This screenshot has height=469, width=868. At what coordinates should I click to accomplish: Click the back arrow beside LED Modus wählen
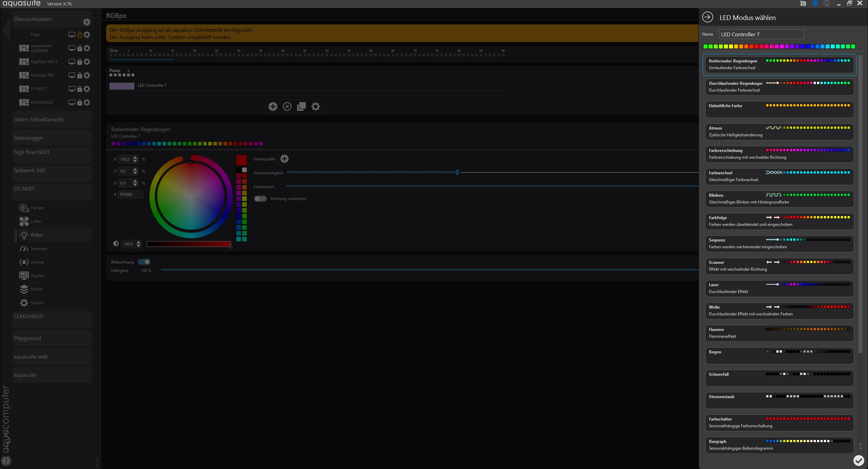click(x=707, y=17)
